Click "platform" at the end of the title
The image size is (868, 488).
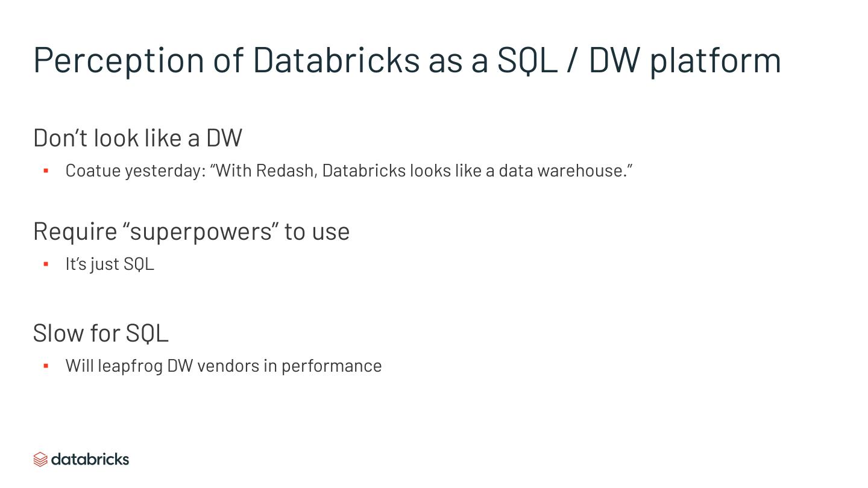pos(715,60)
